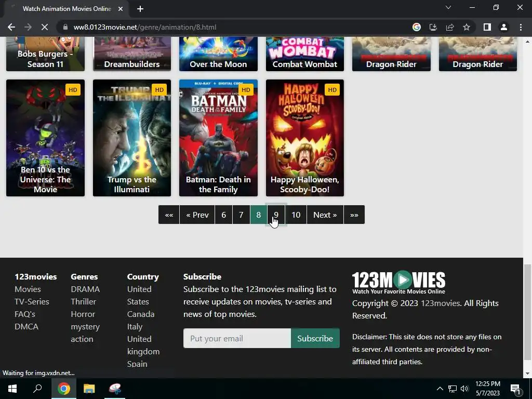Screen dimensions: 532x399
Task: Open Windows taskbar search
Action: [37, 389]
